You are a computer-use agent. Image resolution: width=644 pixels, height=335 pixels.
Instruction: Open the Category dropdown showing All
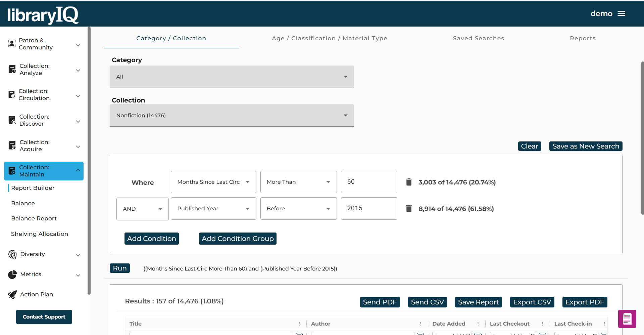232,77
